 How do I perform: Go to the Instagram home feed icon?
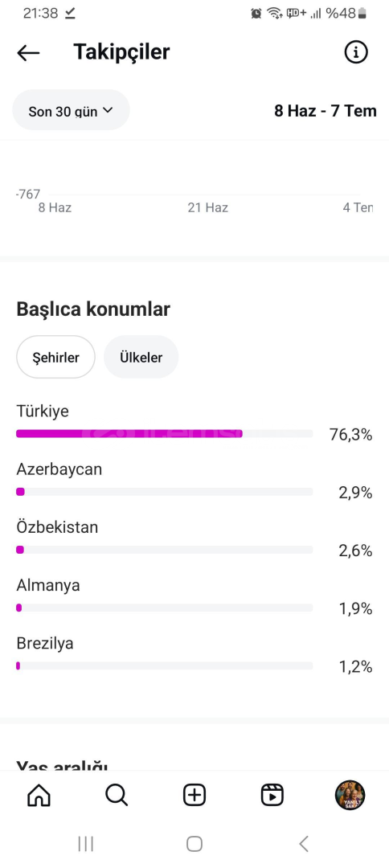coord(39,796)
